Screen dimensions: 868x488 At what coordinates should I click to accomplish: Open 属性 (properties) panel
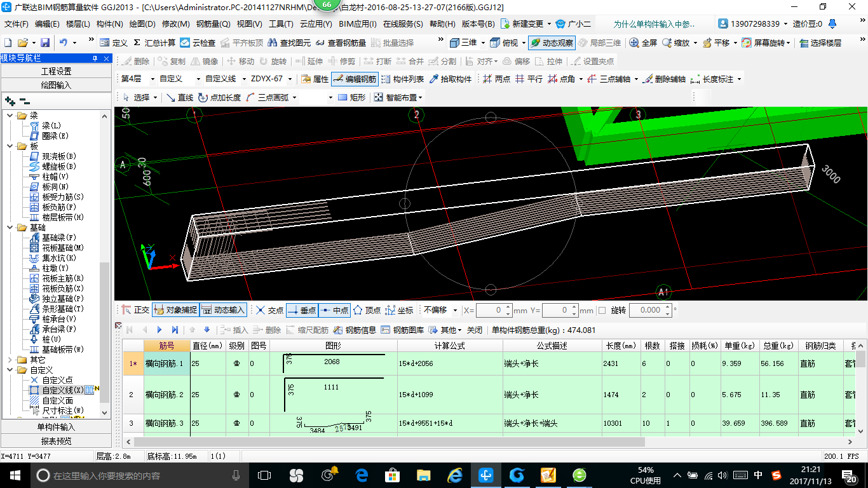[315, 79]
